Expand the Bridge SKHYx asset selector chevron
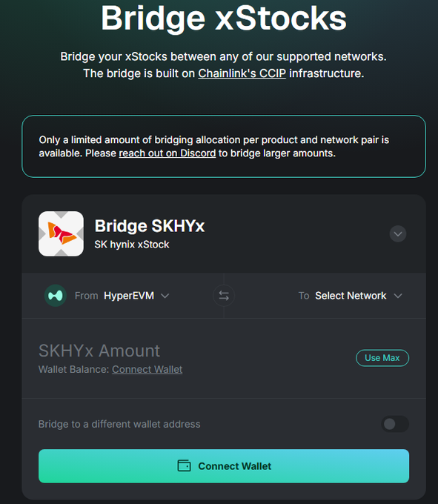 pos(398,233)
